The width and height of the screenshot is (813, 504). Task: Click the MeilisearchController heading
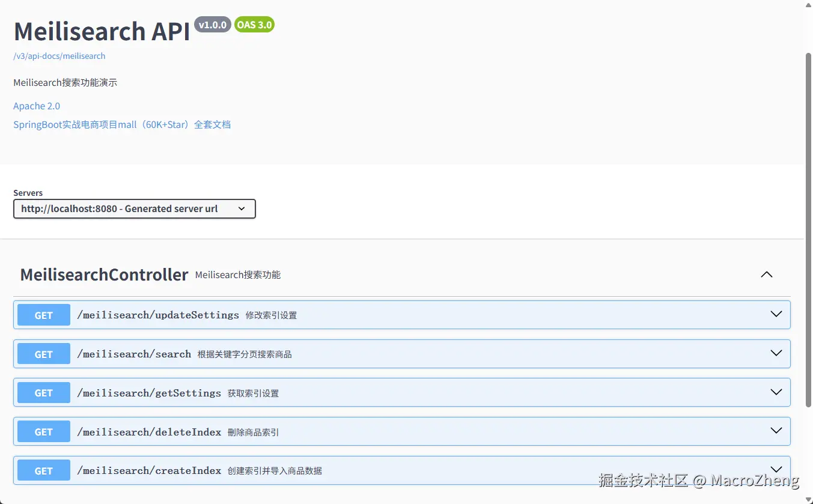(105, 275)
